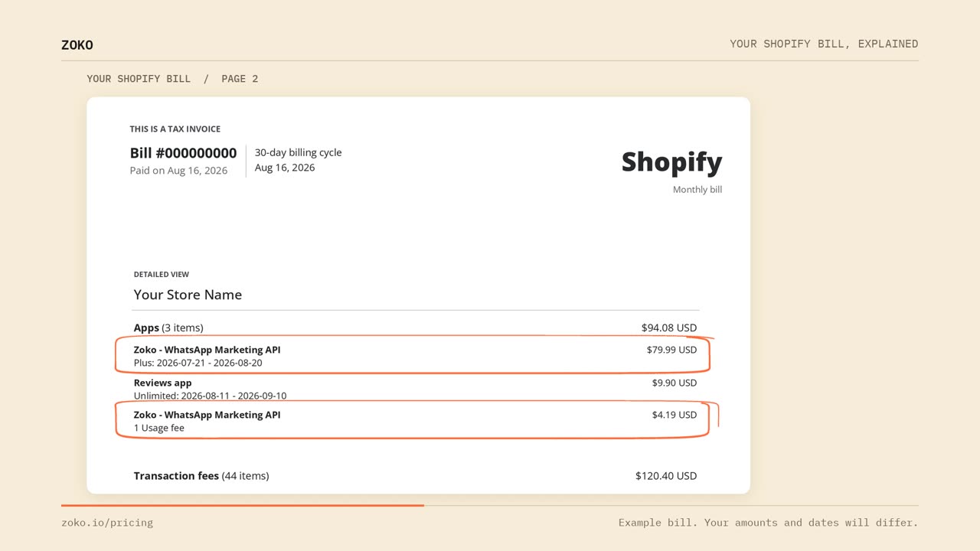This screenshot has width=980, height=551.
Task: Click the "Unlimited: 2026-08-11 - 2026-09-10" period
Action: 210,396
